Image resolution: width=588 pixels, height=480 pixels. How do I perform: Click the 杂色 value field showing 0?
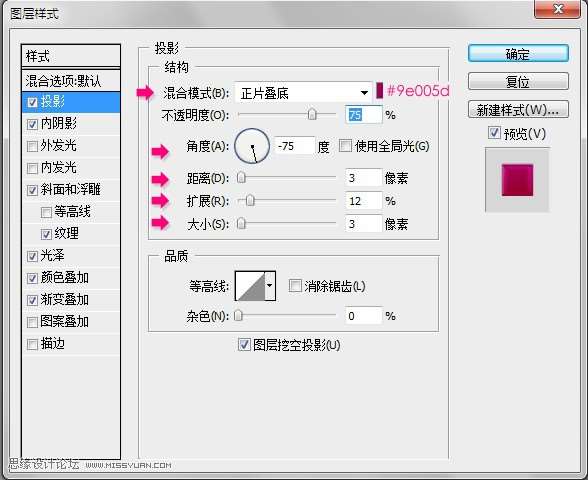tap(364, 316)
